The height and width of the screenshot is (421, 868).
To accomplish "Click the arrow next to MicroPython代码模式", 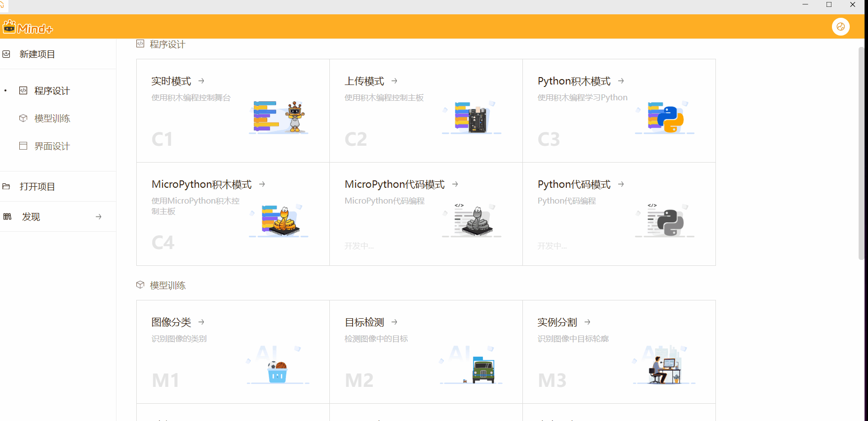I will [455, 184].
